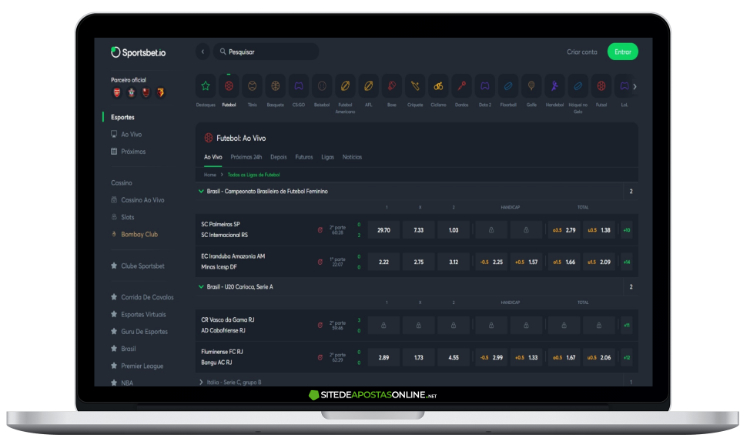
Task: Open the CS:GO esports icon
Action: (298, 87)
